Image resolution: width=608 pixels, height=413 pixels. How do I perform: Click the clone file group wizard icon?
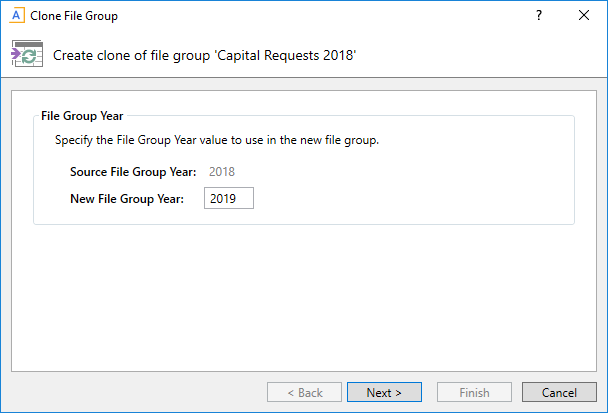click(x=25, y=55)
